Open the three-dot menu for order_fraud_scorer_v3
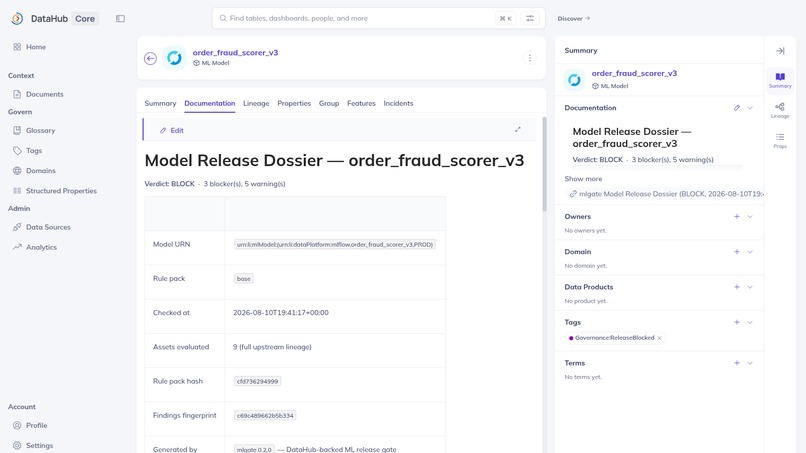The image size is (806, 453). coord(529,58)
